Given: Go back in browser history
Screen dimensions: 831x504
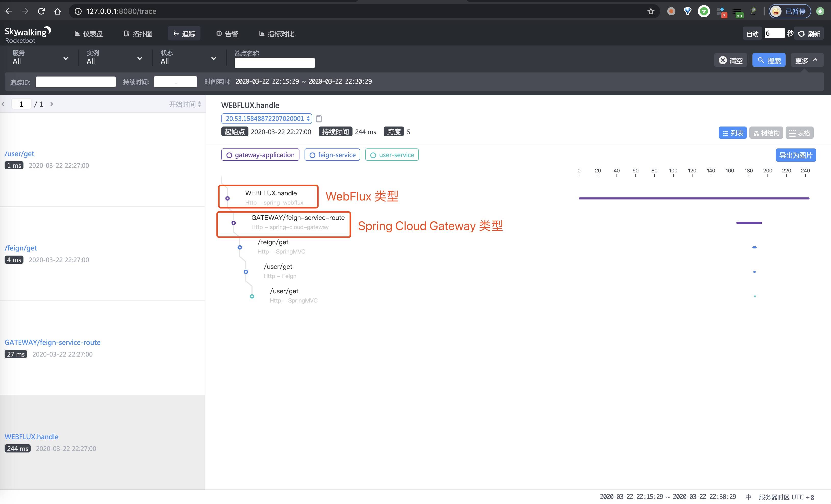Looking at the screenshot, I should [x=9, y=11].
